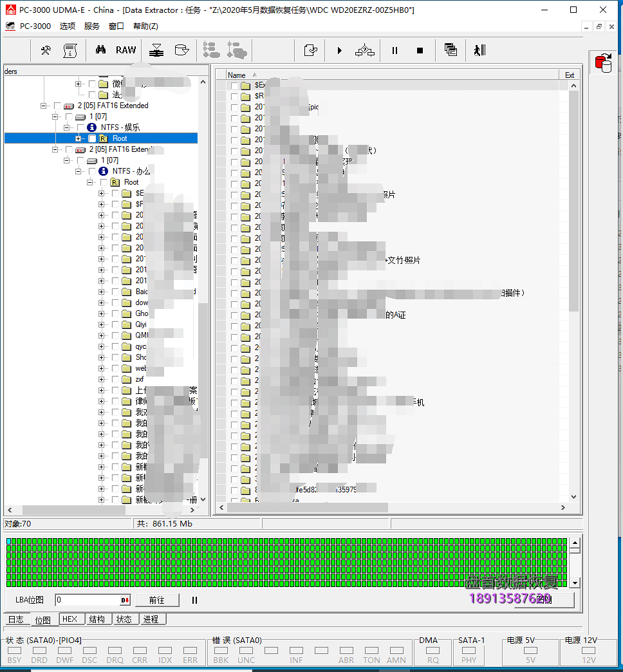The image size is (623, 672).
Task: Start RAW recovery from toolbar
Action: pyautogui.click(x=126, y=50)
